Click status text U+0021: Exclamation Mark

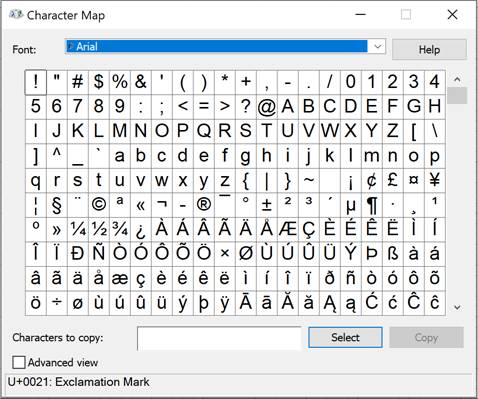(x=79, y=382)
